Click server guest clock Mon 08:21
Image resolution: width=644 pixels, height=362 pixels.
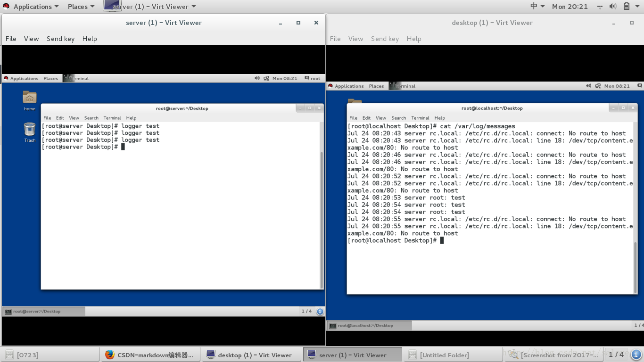[285, 78]
